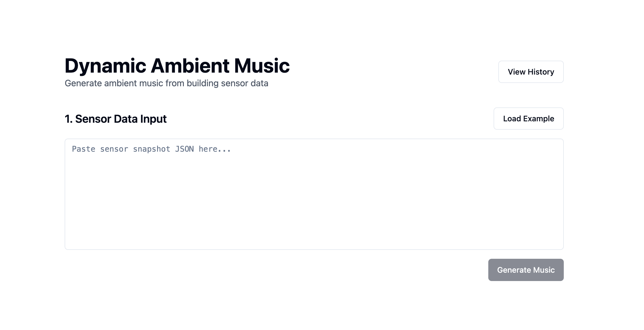
Task: Load the example sensor data
Action: [528, 119]
